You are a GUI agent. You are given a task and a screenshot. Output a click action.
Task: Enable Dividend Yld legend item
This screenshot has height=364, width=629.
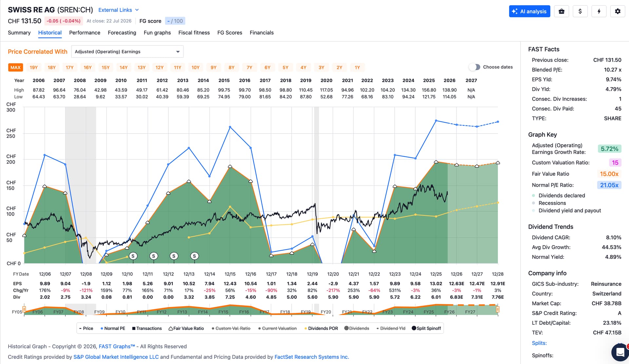pos(391,328)
